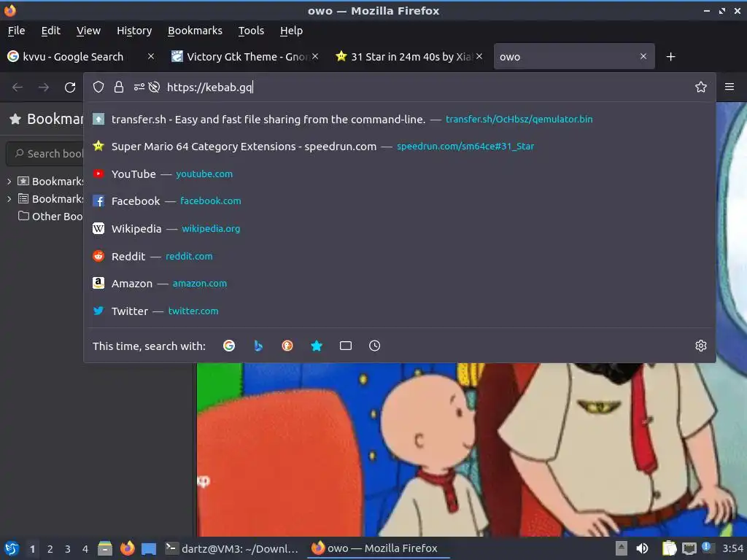Open volume control in tray

(642, 548)
